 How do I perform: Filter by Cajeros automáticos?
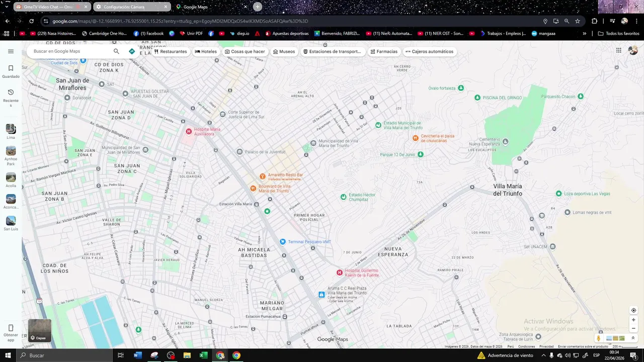[x=429, y=51]
